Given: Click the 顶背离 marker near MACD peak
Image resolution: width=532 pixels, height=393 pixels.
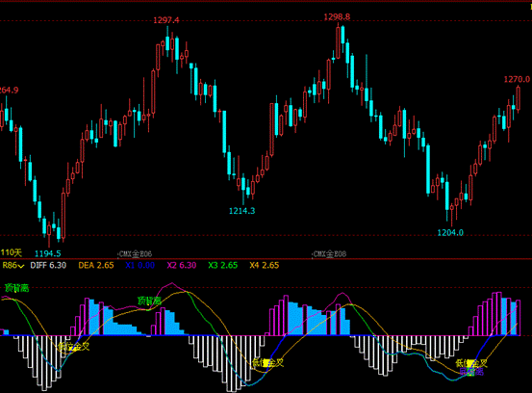Looking at the screenshot, I should [x=149, y=301].
